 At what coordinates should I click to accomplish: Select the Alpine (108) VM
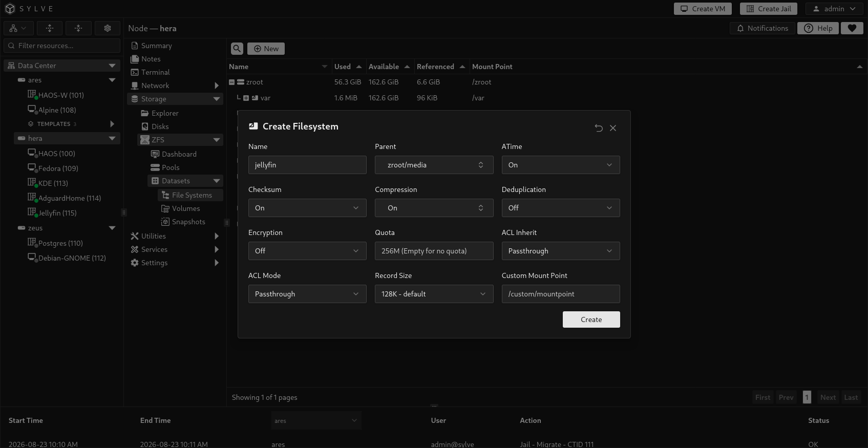(57, 110)
